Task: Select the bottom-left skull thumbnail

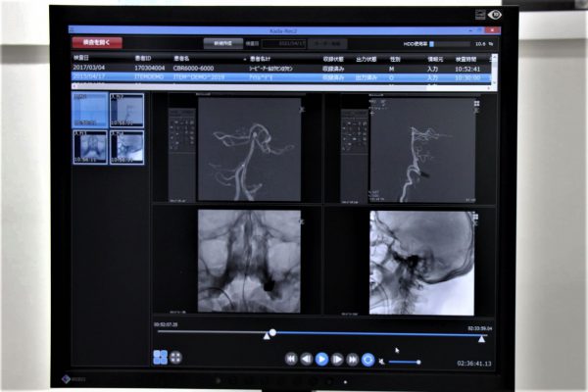Action: pyautogui.click(x=89, y=147)
